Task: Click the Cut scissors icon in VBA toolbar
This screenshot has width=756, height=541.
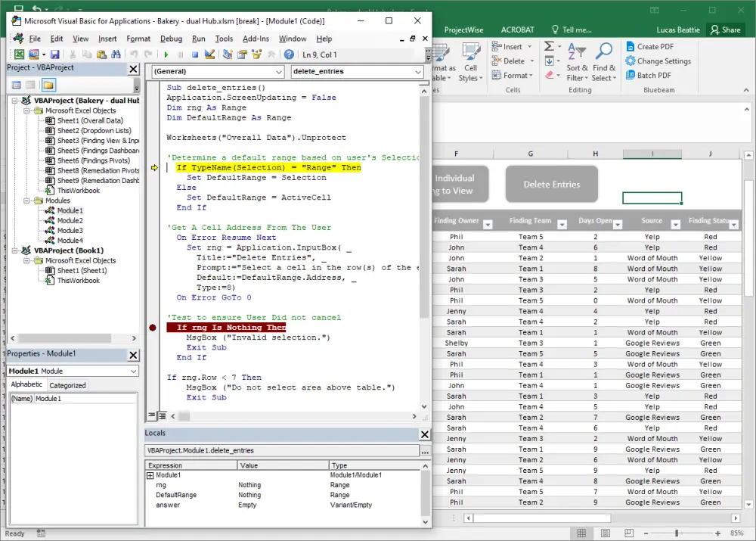Action: coord(73,54)
